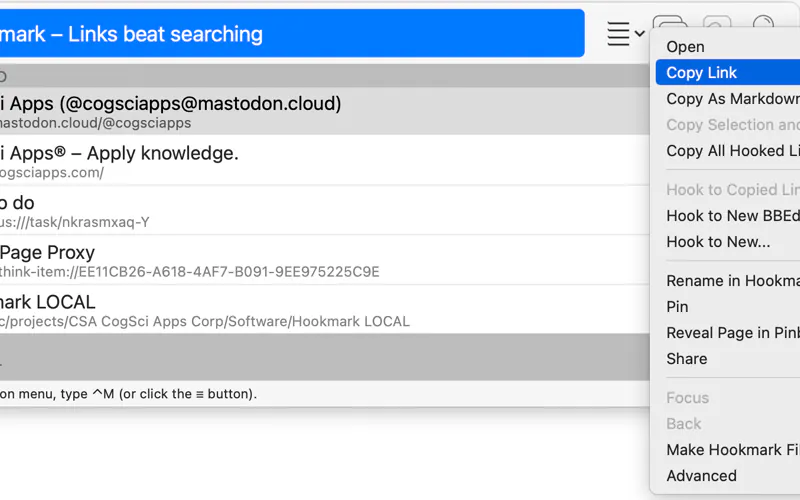Select the 'Page Proxy' hooked link row
This screenshot has height=500, width=800.
(324, 260)
